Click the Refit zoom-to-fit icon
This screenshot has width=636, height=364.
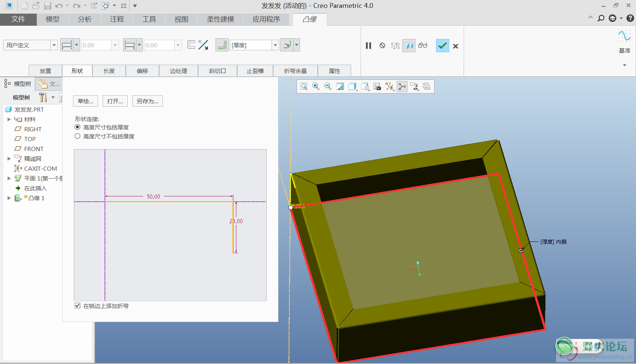point(304,87)
